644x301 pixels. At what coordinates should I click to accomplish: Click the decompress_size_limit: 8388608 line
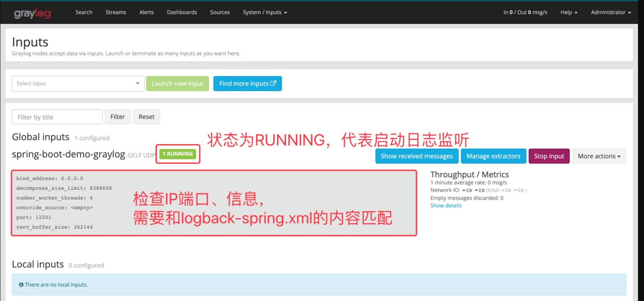point(64,188)
